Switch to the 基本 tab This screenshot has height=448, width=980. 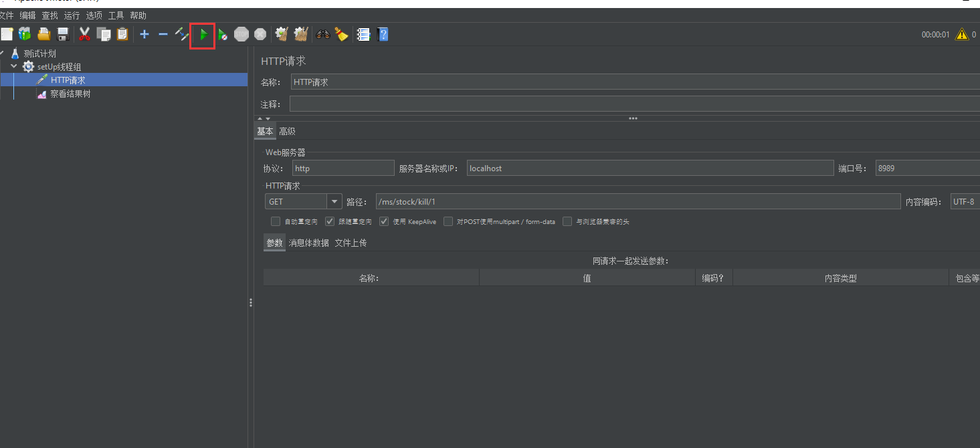click(265, 131)
